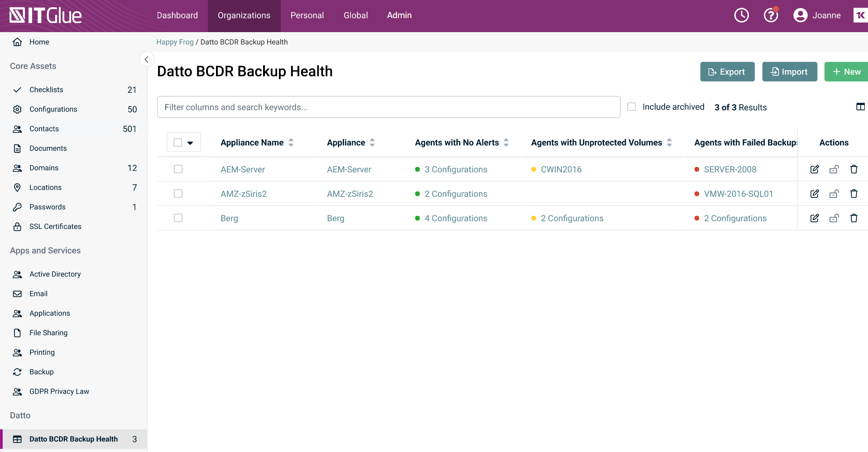Click the Backup sync icon in sidebar
This screenshot has height=452, width=868.
tap(17, 371)
